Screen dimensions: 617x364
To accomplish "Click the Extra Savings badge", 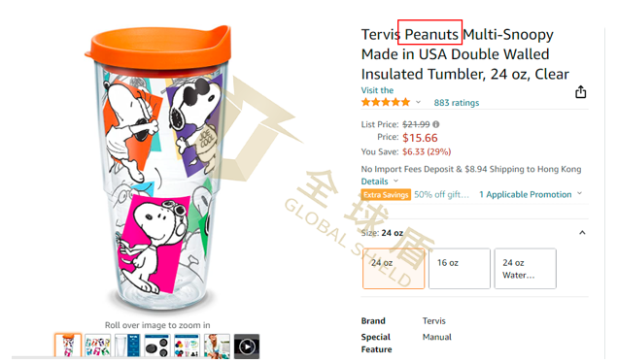I will [386, 194].
